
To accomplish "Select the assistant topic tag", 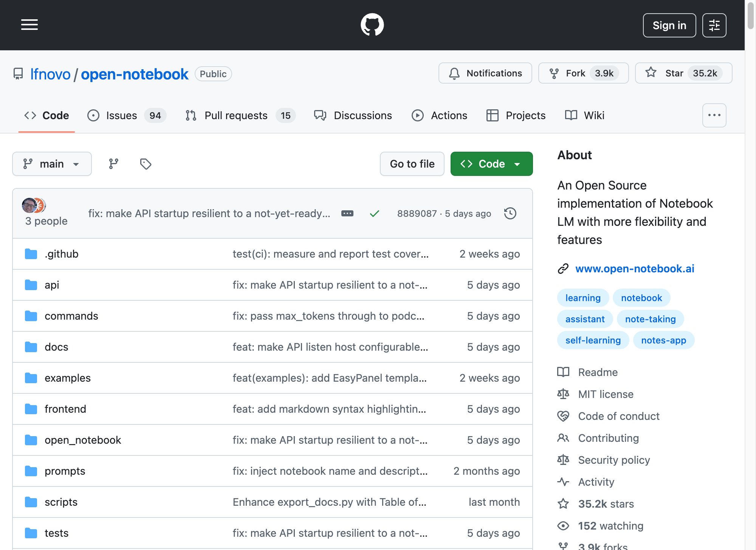I will click(x=585, y=319).
